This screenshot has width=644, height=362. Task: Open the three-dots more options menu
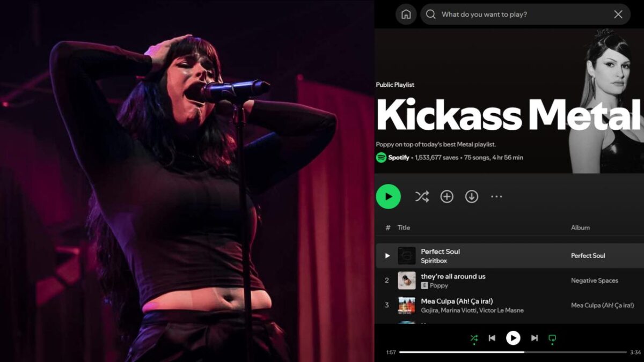(x=496, y=197)
